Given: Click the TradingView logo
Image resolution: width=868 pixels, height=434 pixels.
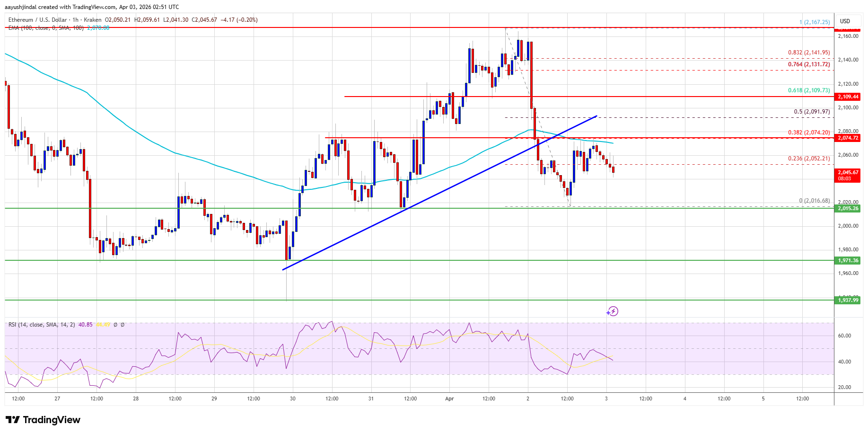Looking at the screenshot, I should coord(43,420).
